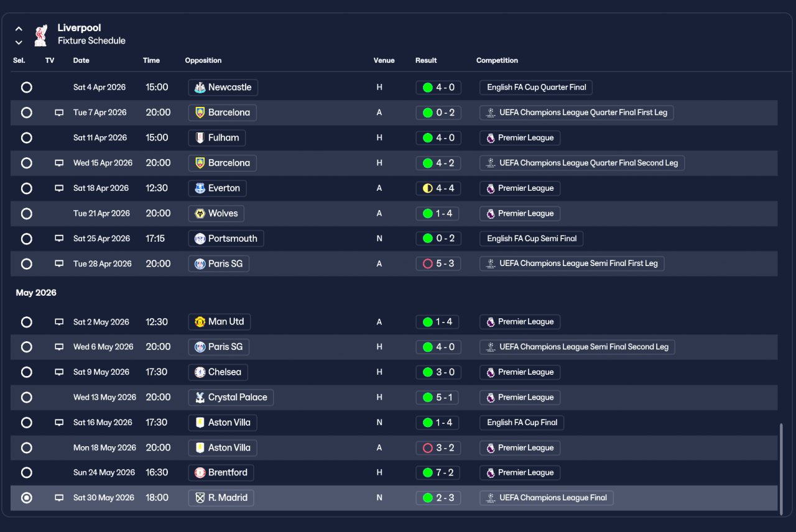This screenshot has height=532, width=796.
Task: Click the Everton club crest
Action: (x=200, y=188)
